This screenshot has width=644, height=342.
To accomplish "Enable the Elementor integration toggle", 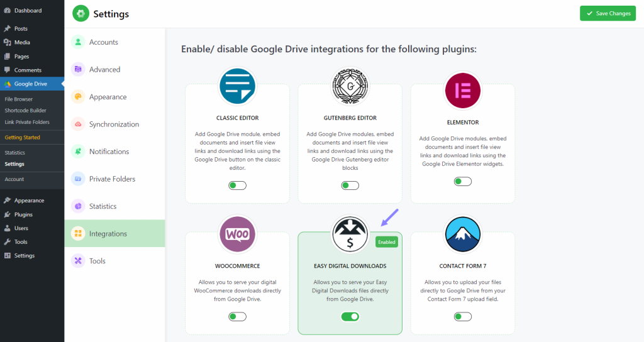I will (x=462, y=182).
